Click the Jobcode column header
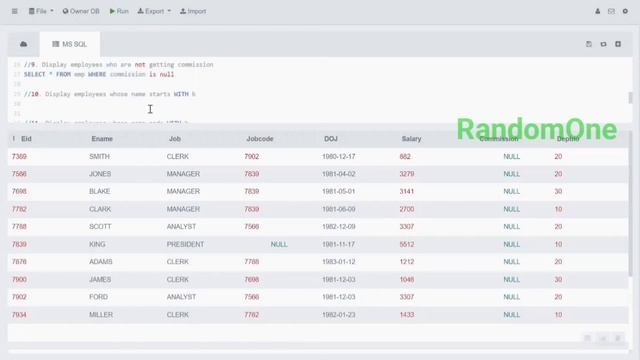Screen dimensions: 640x360 pyautogui.click(x=260, y=139)
